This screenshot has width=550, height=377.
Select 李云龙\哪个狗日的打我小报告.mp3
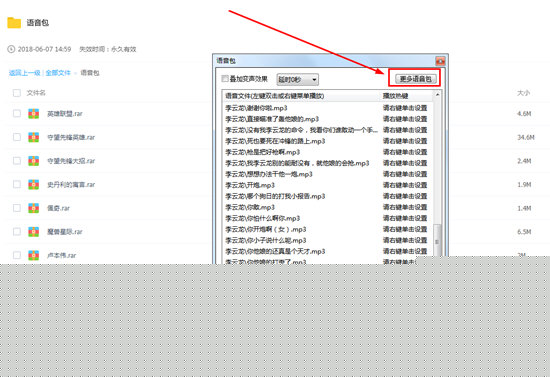tap(275, 196)
